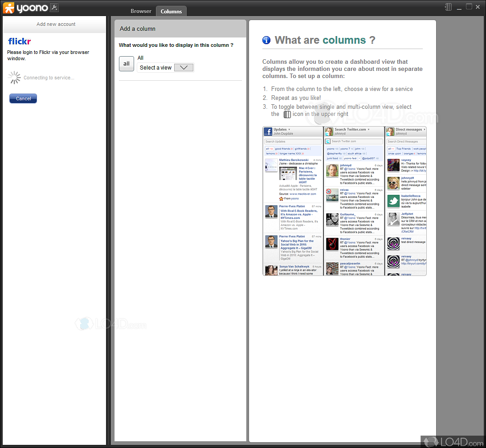
Task: Click the Facebook icon in the Updates column preview
Action: coord(268,131)
